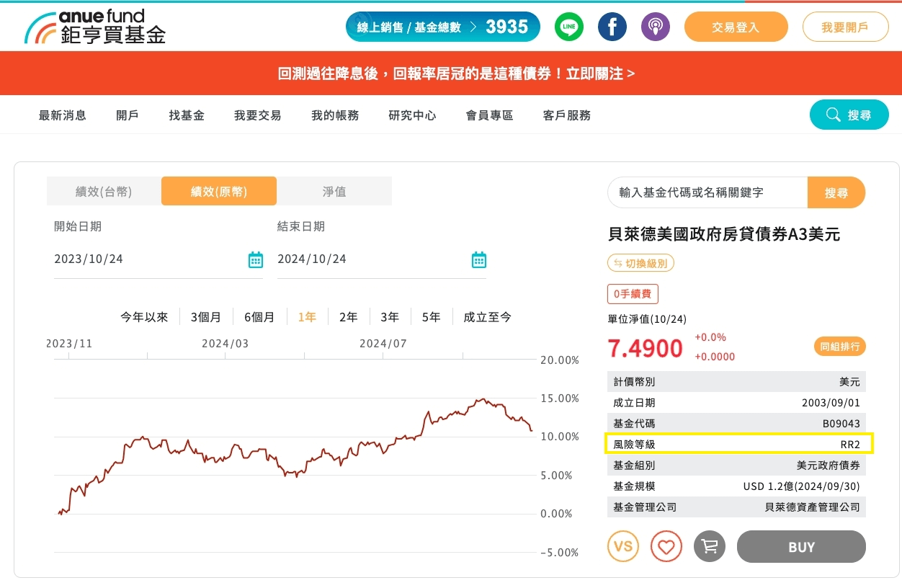Click the net value 7.4900

(x=645, y=349)
